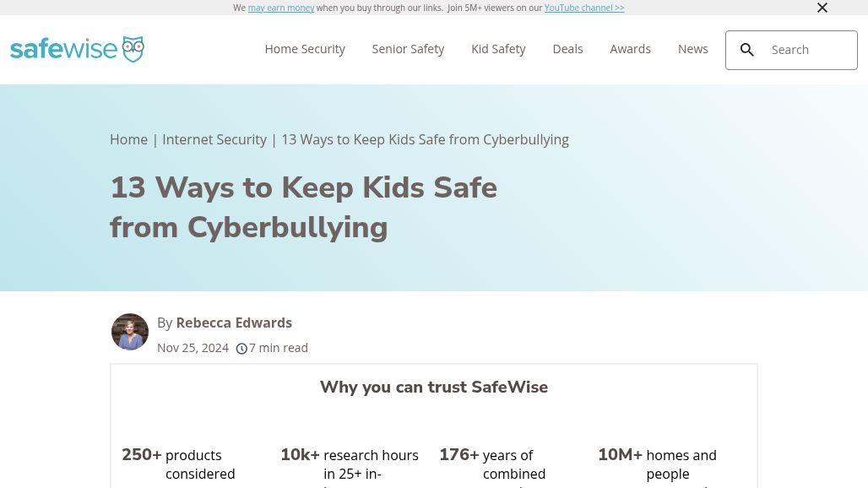This screenshot has width=868, height=488.
Task: Open Rebecca Edwards author photo
Action: pos(130,332)
